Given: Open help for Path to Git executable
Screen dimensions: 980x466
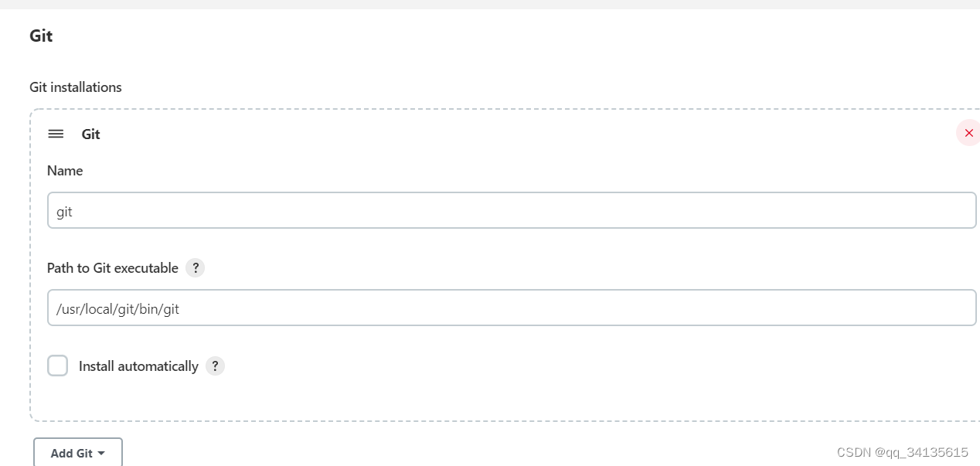Looking at the screenshot, I should [196, 268].
